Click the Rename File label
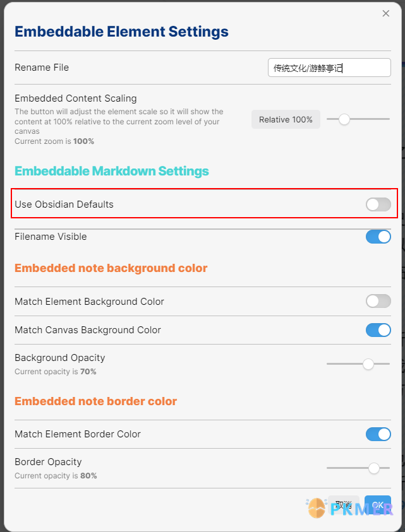The width and height of the screenshot is (405, 532). pyautogui.click(x=42, y=67)
